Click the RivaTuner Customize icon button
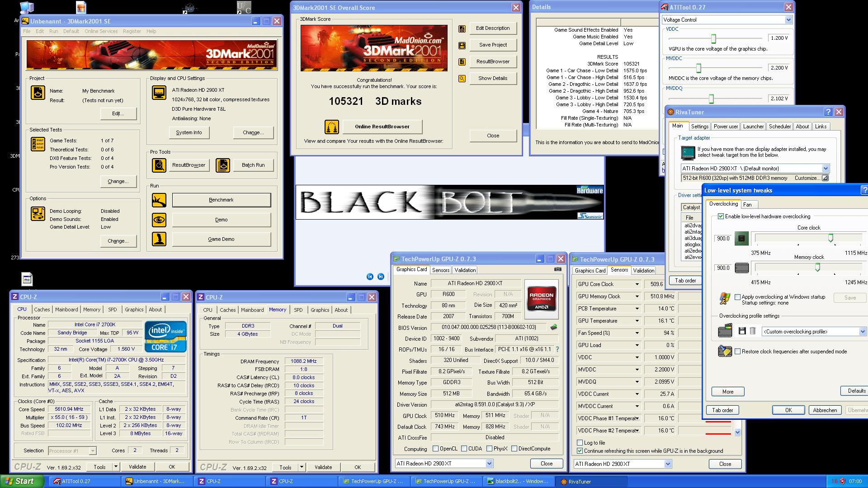This screenshot has height=488, width=868. 825,178
